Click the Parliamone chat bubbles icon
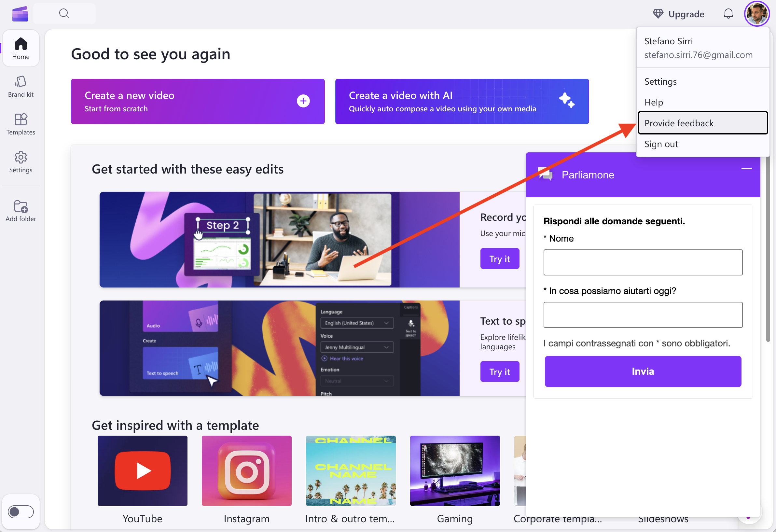 pos(545,174)
